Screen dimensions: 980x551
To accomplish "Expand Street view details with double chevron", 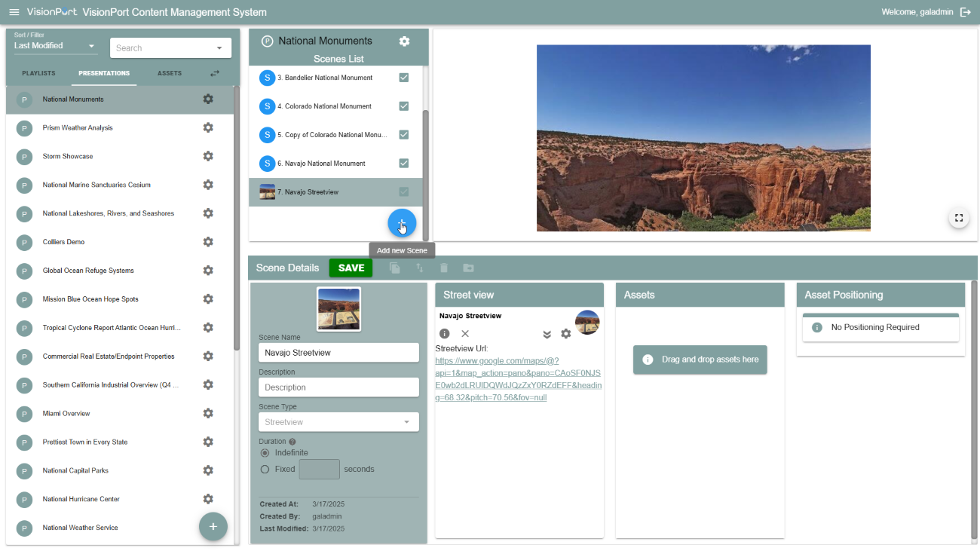I will pyautogui.click(x=547, y=334).
